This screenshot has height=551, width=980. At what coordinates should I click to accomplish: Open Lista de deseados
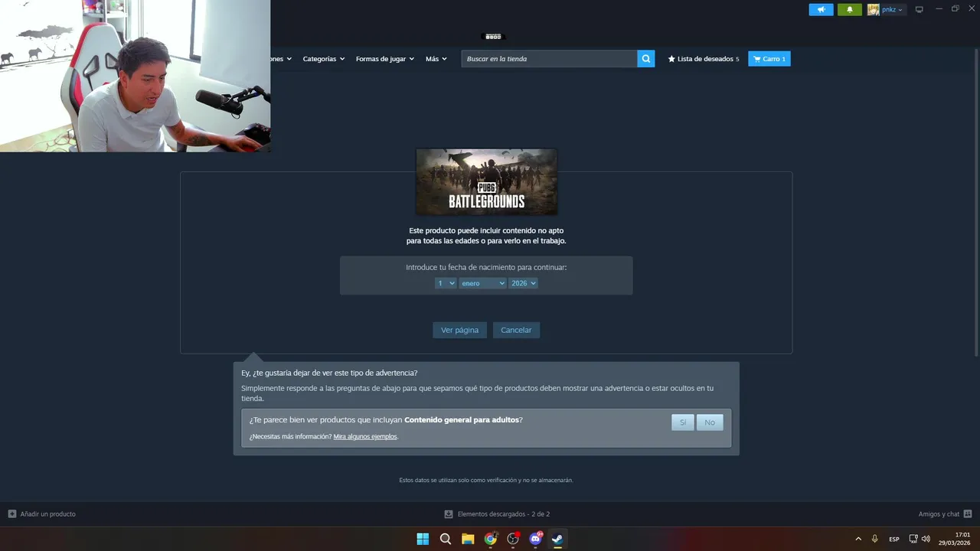coord(704,59)
